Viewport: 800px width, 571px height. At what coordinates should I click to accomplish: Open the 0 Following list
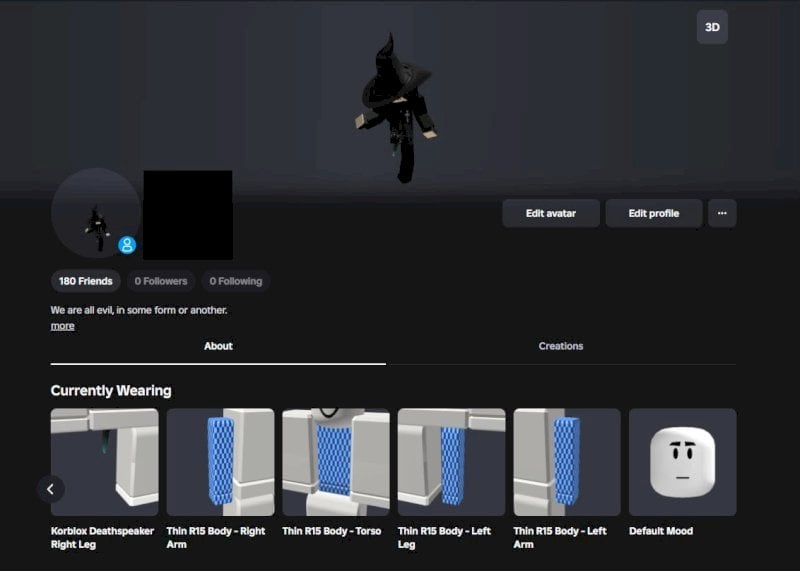coord(236,281)
